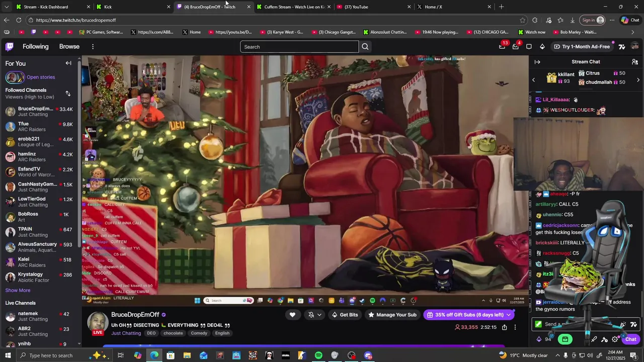Open the green channel points reward icon
This screenshot has width=644, height=362.
tap(565, 339)
